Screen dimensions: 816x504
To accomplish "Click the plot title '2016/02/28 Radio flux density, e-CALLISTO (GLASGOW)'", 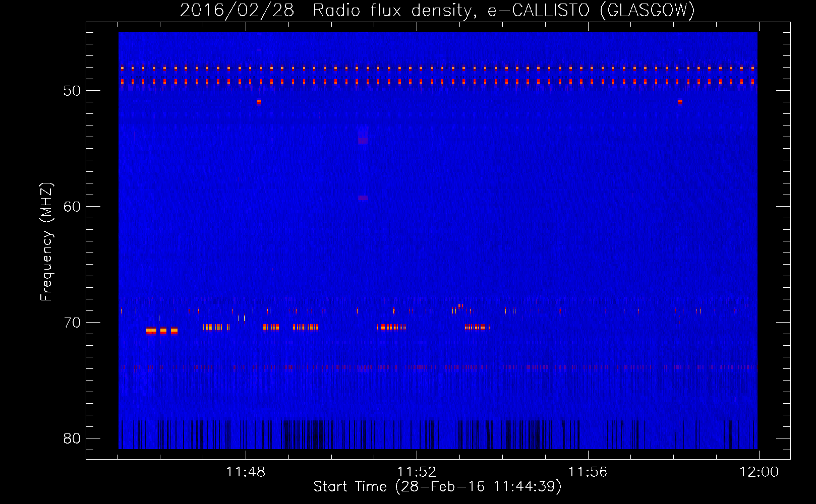I will click(x=437, y=10).
